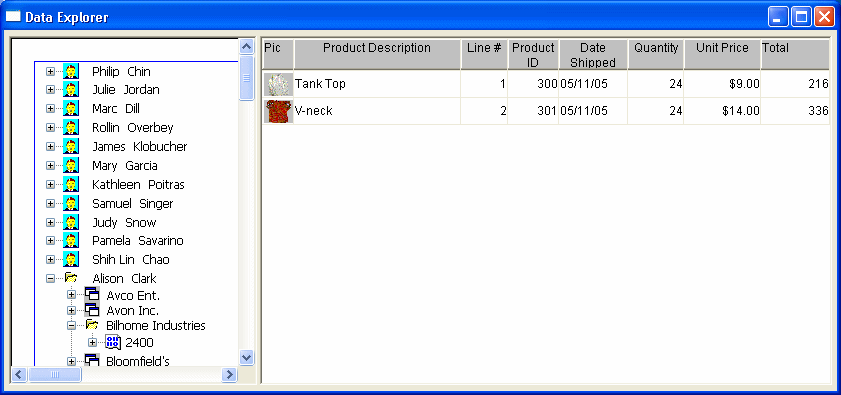Expand the James Klobucher node

click(50, 147)
